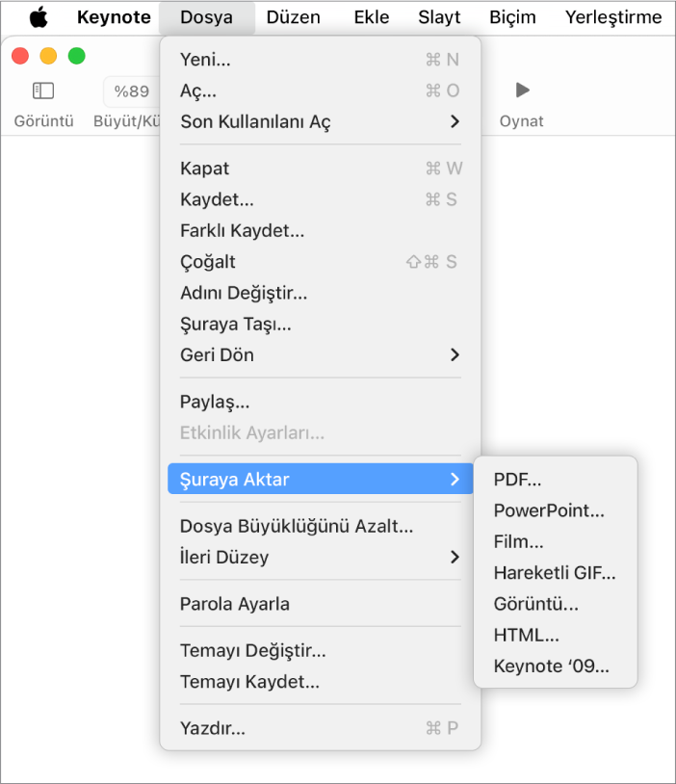Export to PowerPoint... format
The width and height of the screenshot is (676, 784).
coord(556,510)
